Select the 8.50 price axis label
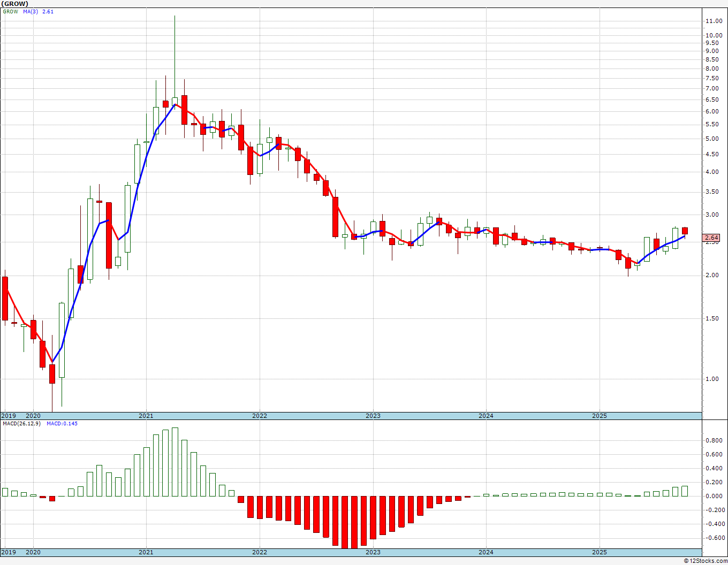Screen dimensions: 728x565 tap(711, 60)
